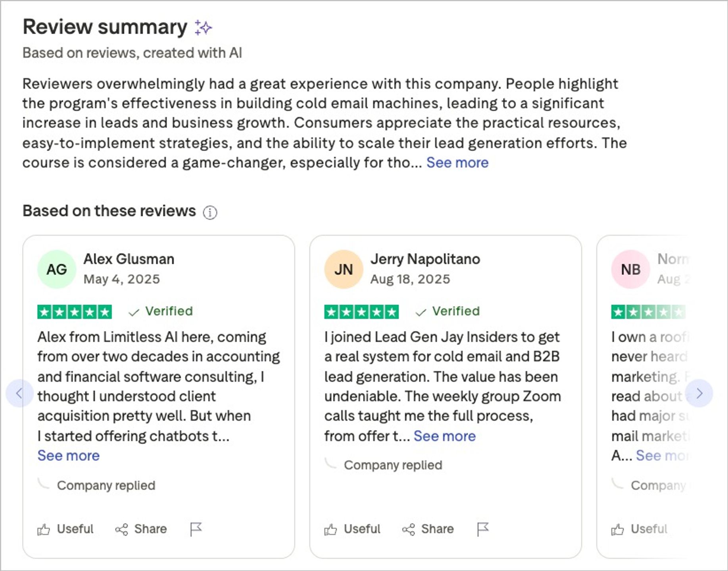Click the Aug 18, 2025 review date

[x=410, y=279]
